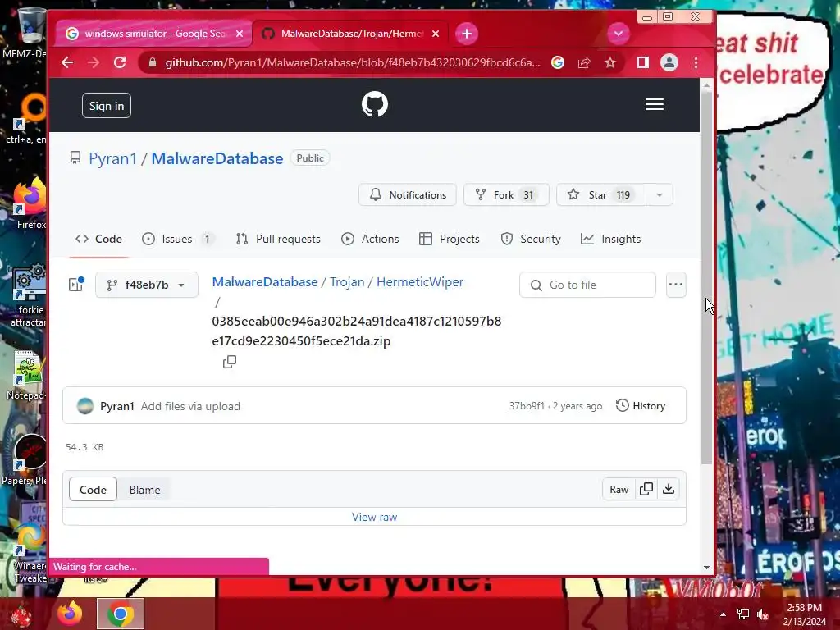The image size is (840, 630).
Task: Expand the file tree panel icon
Action: 76,285
